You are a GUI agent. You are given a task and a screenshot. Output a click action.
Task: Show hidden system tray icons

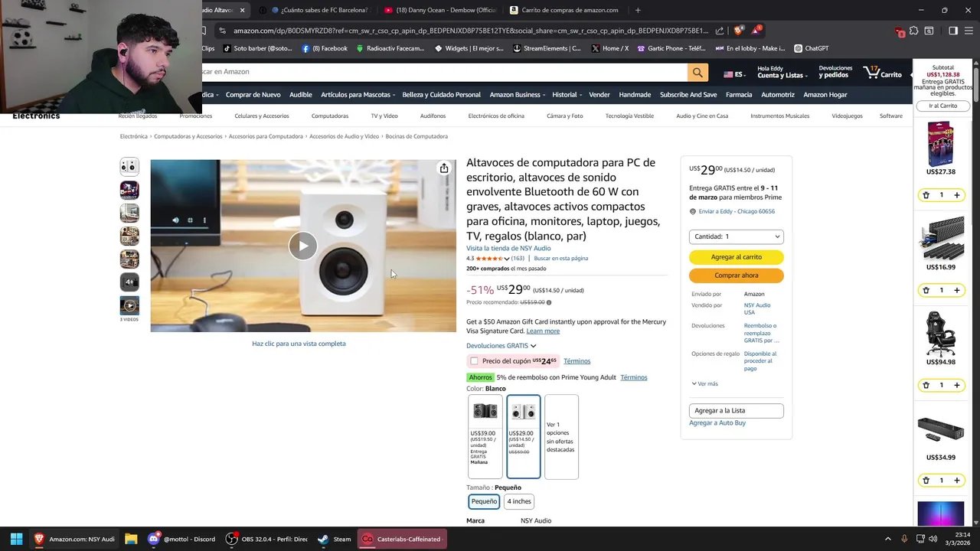click(888, 539)
